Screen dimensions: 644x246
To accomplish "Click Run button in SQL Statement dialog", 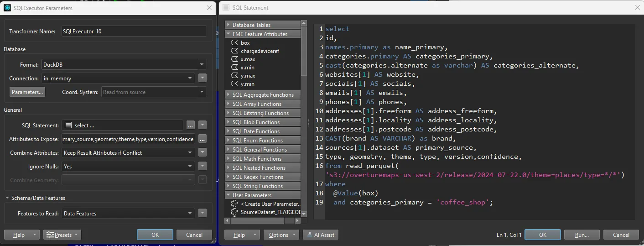I will 582,235.
